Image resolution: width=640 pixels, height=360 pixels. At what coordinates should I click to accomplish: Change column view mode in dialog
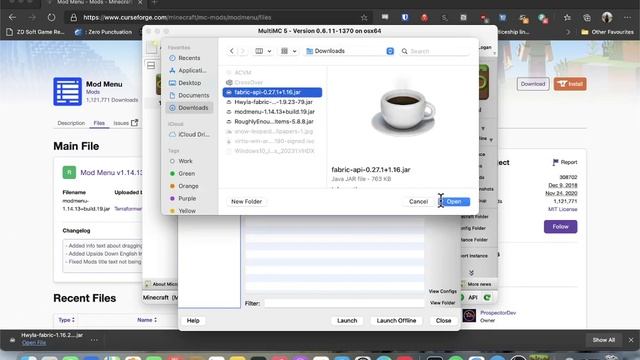click(259, 51)
